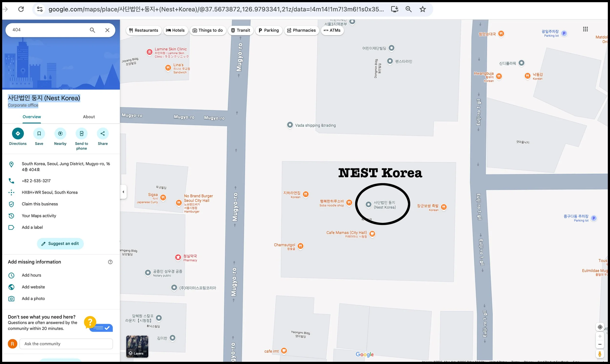The image size is (610, 364).
Task: Collapse the side panel arrow
Action: 123,192
